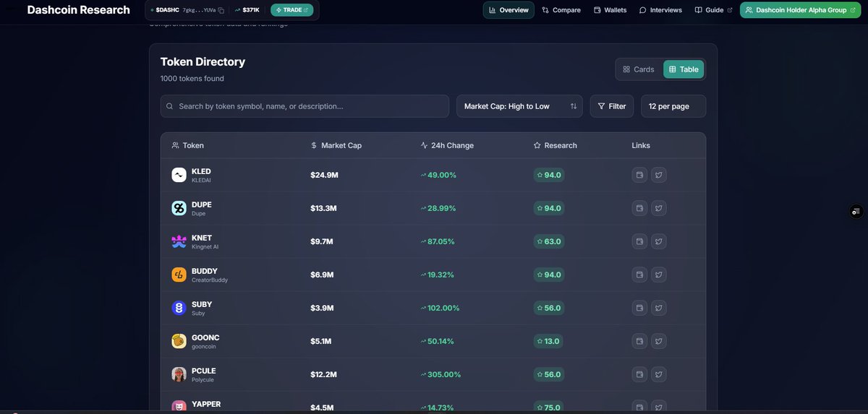868x414 pixels.
Task: Click KNET research score 63.0
Action: [x=549, y=241]
